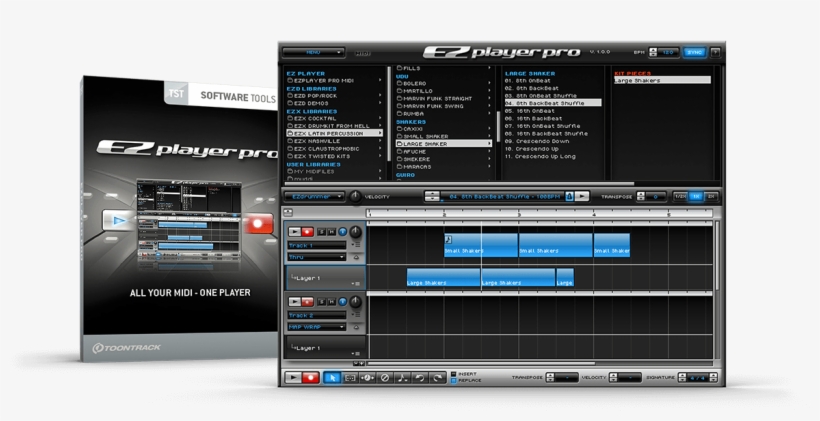Select 09. Crescendo Down groove
The width and height of the screenshot is (820, 421).
click(x=539, y=141)
